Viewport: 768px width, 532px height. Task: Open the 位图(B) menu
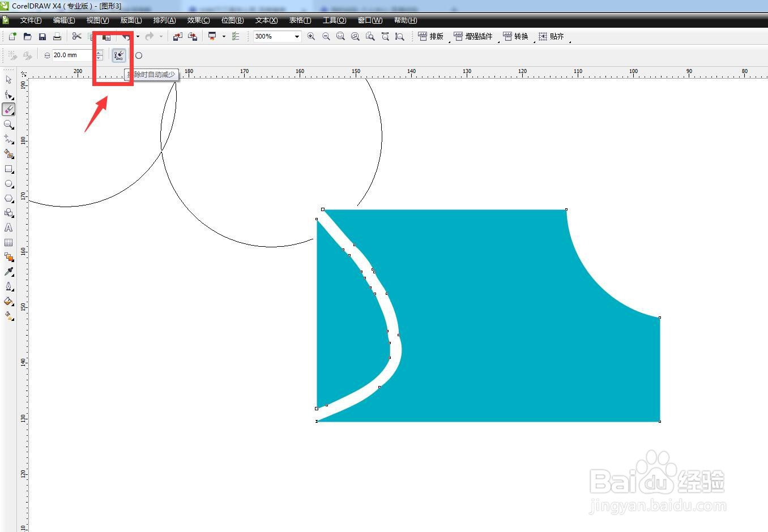coord(232,20)
